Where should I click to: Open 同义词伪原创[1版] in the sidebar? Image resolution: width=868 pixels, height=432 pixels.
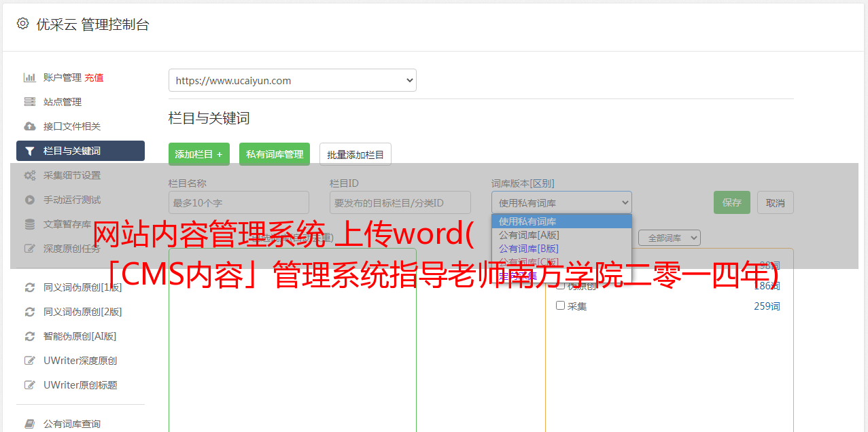(x=83, y=287)
